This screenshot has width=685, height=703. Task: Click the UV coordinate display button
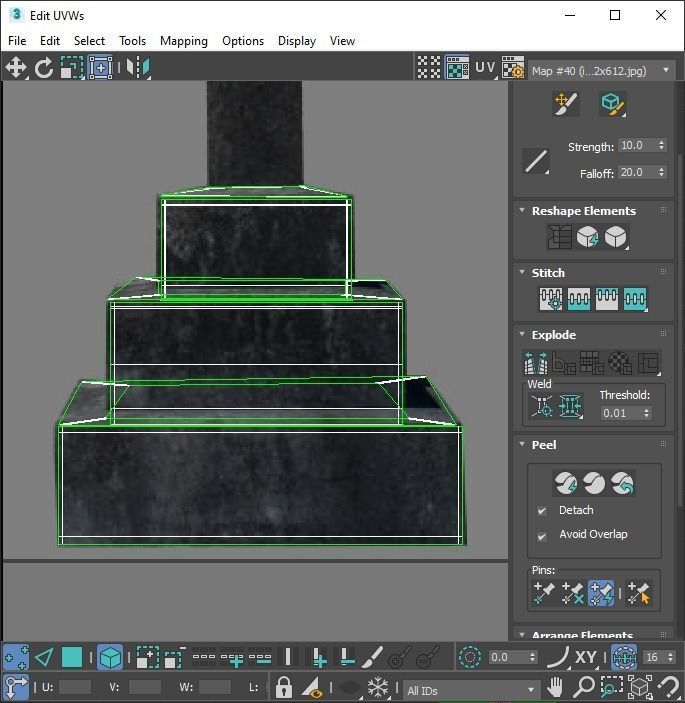click(x=485, y=68)
